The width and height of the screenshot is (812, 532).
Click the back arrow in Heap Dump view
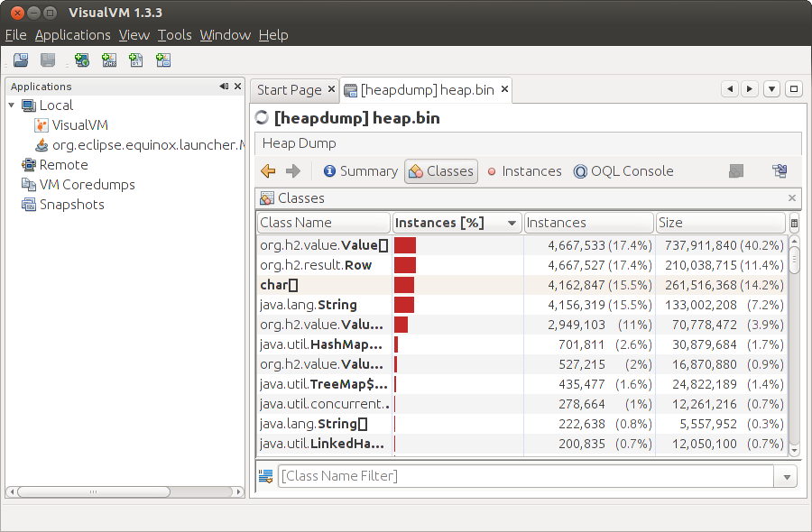pyautogui.click(x=268, y=171)
